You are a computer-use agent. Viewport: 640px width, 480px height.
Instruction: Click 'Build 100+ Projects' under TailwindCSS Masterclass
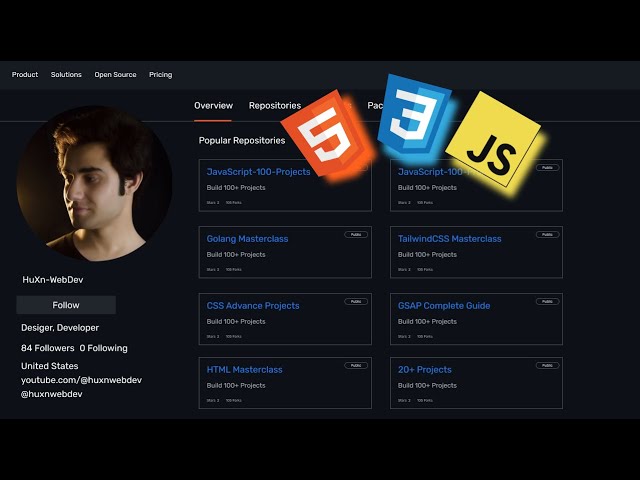point(427,255)
